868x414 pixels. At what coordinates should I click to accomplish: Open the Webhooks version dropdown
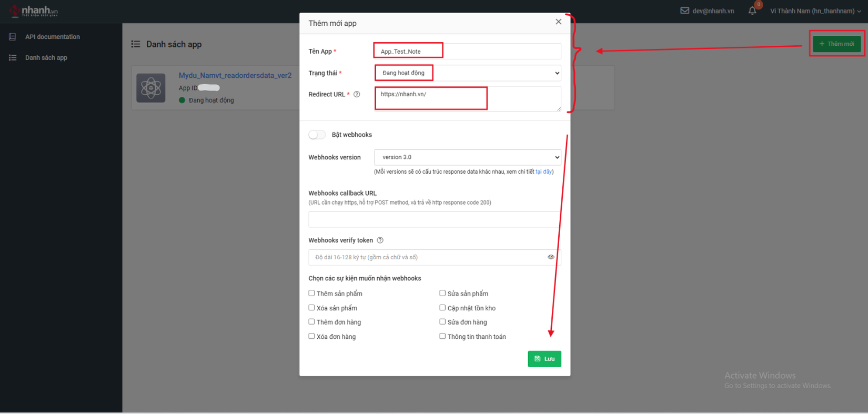pos(468,157)
